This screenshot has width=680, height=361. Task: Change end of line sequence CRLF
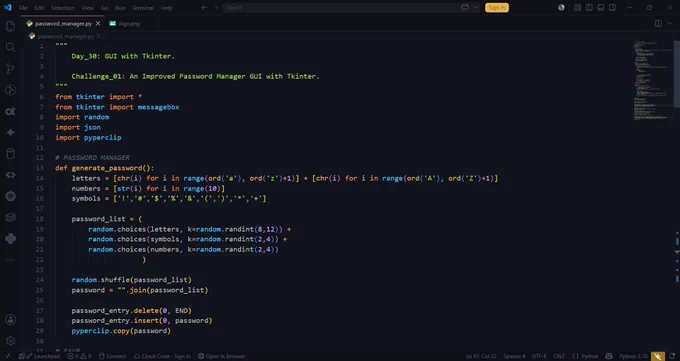tap(559, 356)
